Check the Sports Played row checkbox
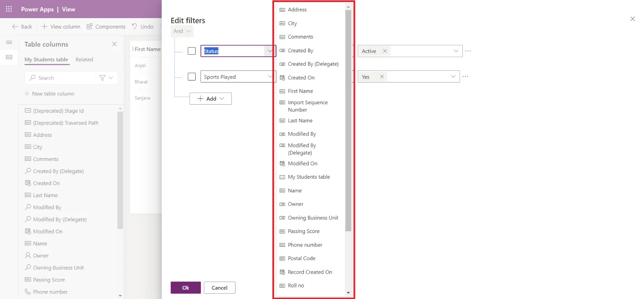This screenshot has width=644, height=299. tap(192, 76)
